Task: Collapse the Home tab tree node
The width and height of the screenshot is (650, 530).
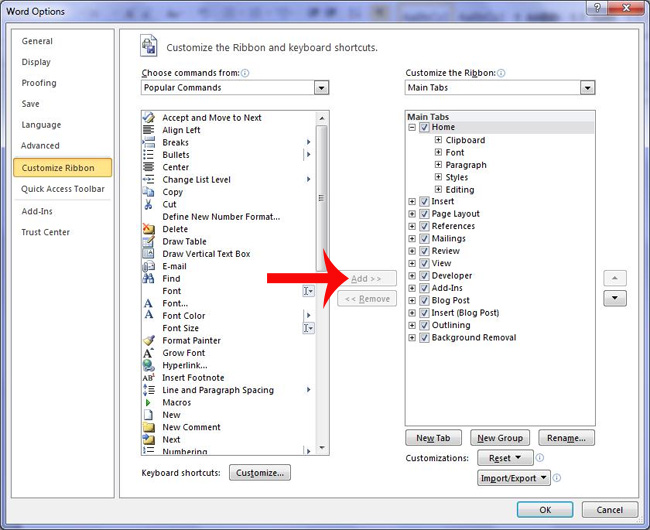Action: tap(412, 127)
